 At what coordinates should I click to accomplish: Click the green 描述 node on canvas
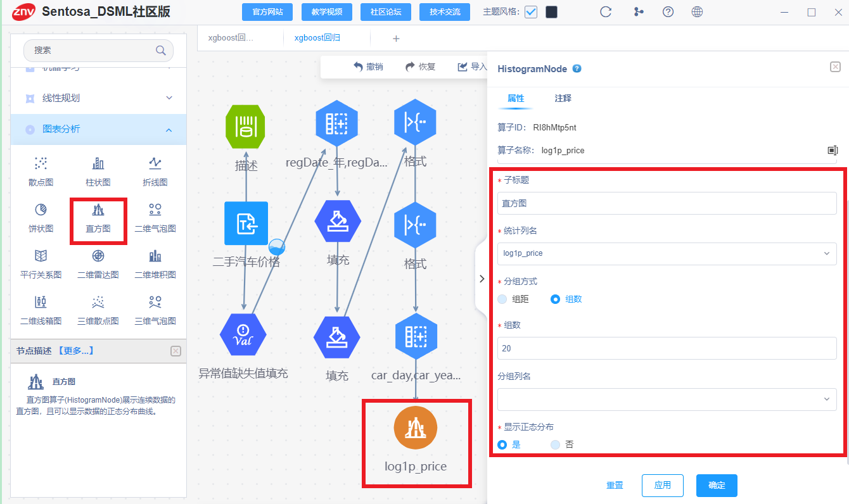point(246,127)
